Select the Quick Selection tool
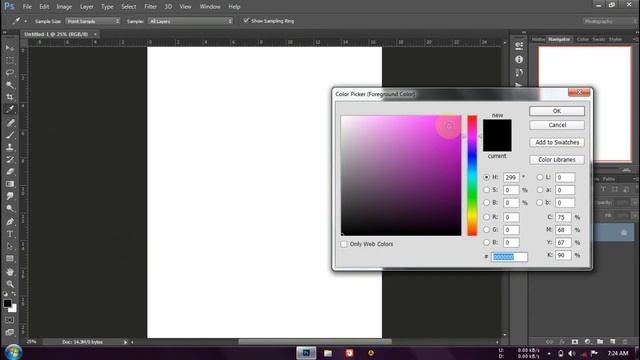 [x=10, y=85]
